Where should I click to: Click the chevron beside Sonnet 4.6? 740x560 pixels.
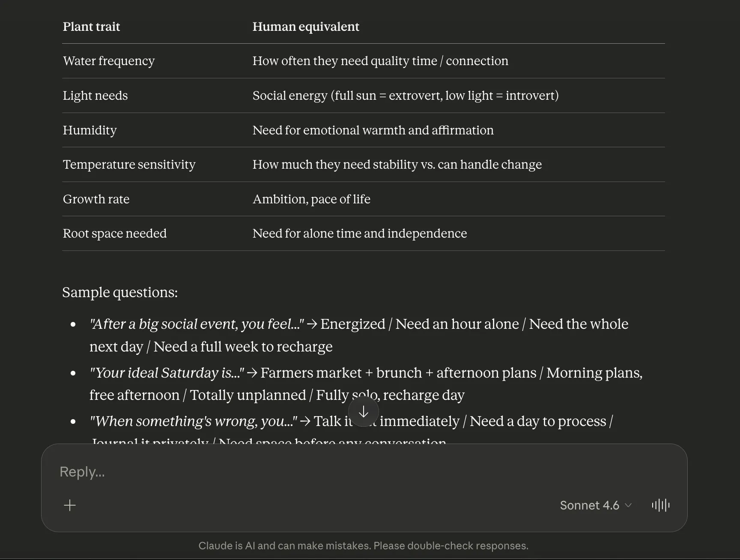point(628,505)
